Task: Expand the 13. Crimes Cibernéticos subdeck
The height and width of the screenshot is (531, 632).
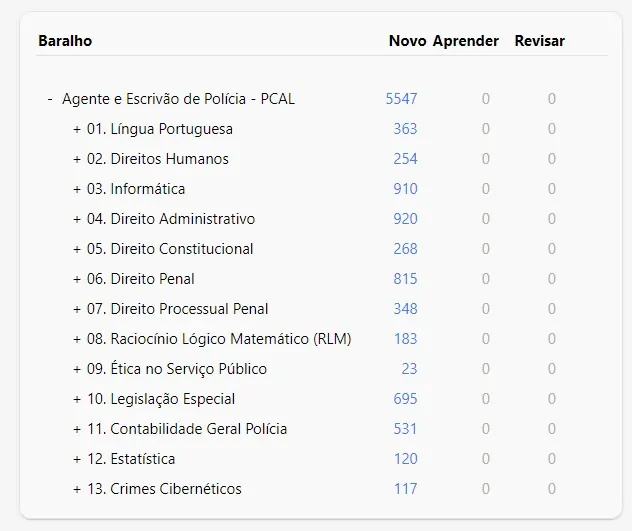Action: tap(77, 489)
